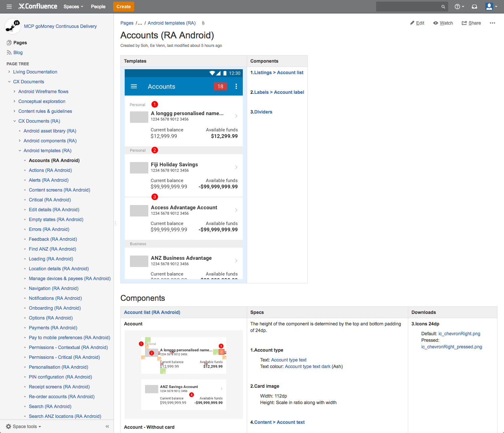
Task: Open the more actions ellipsis menu
Action: (492, 23)
